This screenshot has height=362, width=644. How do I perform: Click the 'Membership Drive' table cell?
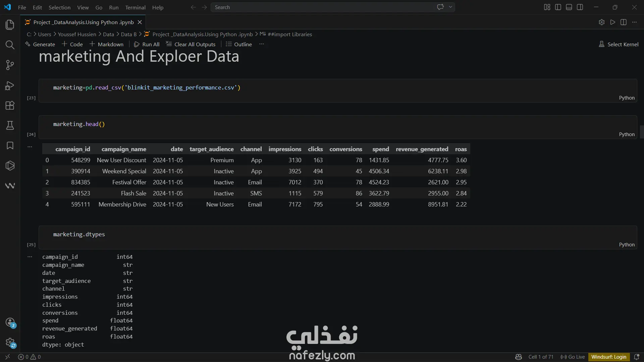point(122,204)
